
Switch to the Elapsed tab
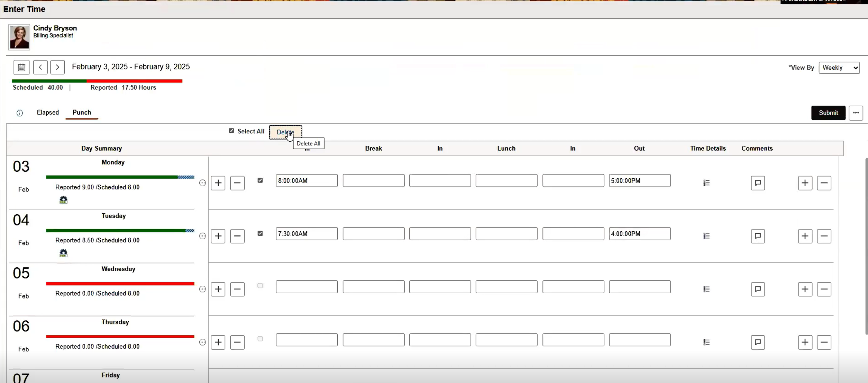pos(48,113)
